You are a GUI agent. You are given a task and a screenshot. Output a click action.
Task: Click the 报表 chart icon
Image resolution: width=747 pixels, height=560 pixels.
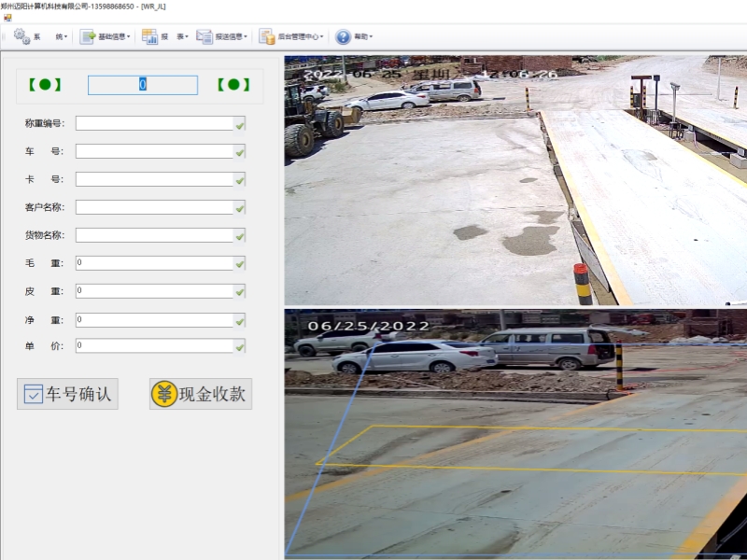click(x=149, y=36)
